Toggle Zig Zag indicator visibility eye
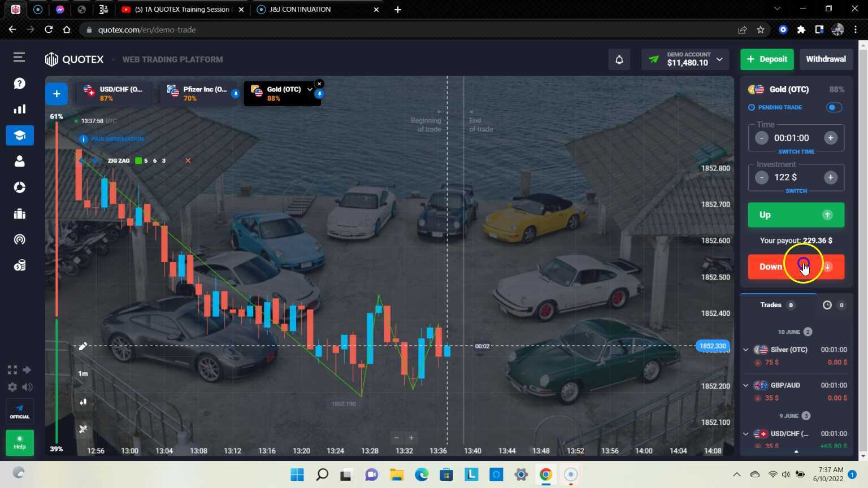This screenshot has height=488, width=868. click(x=95, y=161)
